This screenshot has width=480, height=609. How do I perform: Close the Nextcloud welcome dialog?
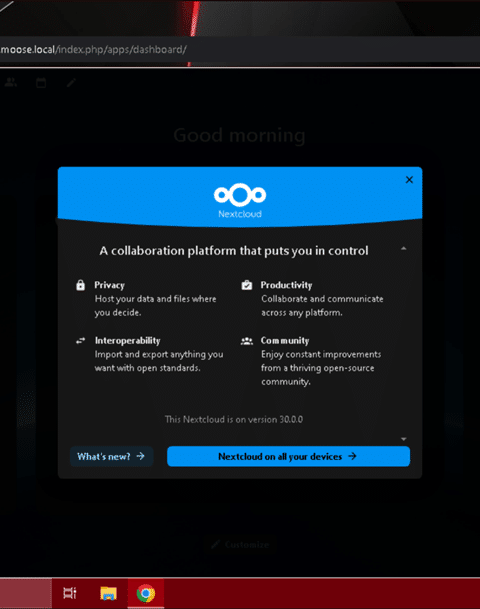409,180
